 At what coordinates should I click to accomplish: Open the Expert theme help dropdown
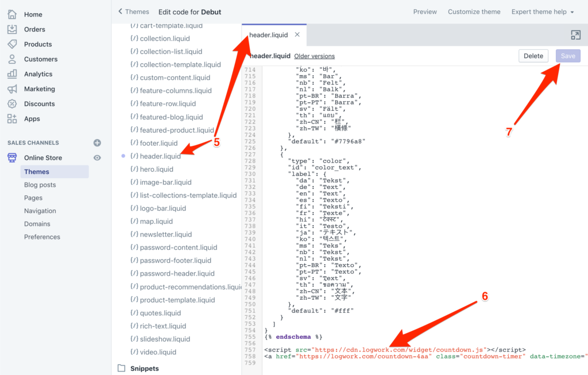coord(543,11)
